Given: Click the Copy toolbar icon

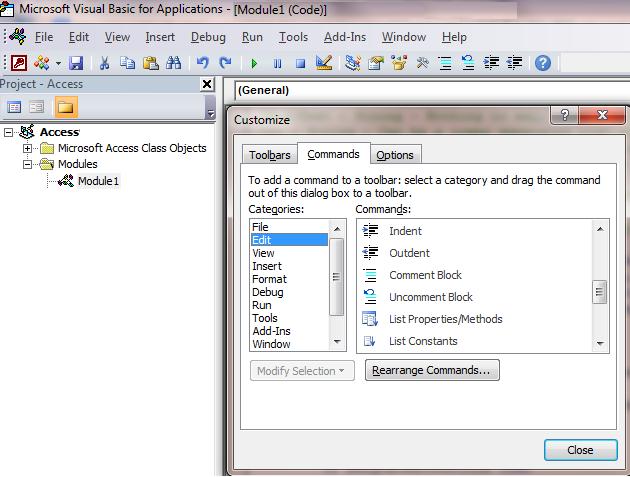Looking at the screenshot, I should click(x=127, y=63).
